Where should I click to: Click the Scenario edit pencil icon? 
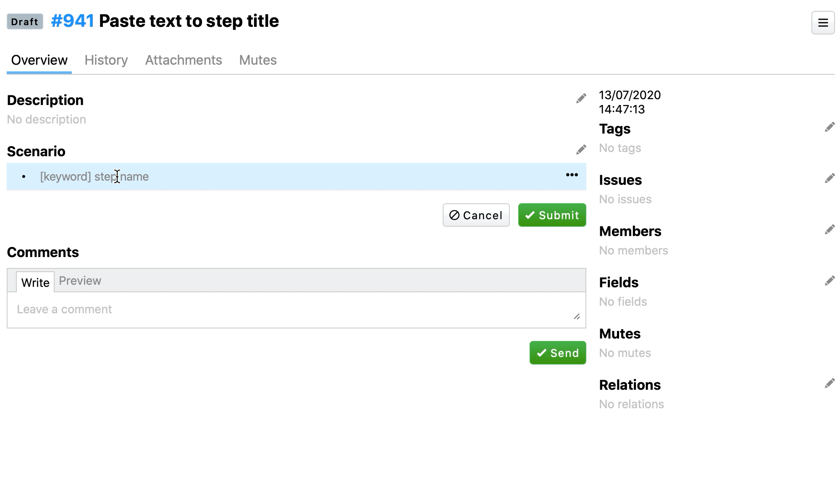581,150
